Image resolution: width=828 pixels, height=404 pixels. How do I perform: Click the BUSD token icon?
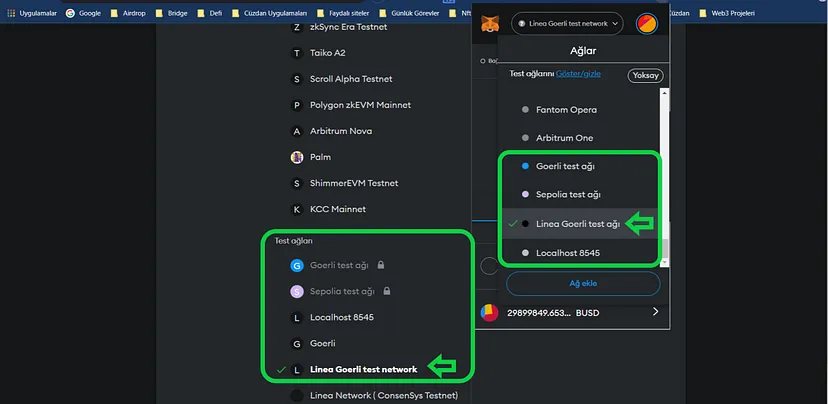pos(488,312)
